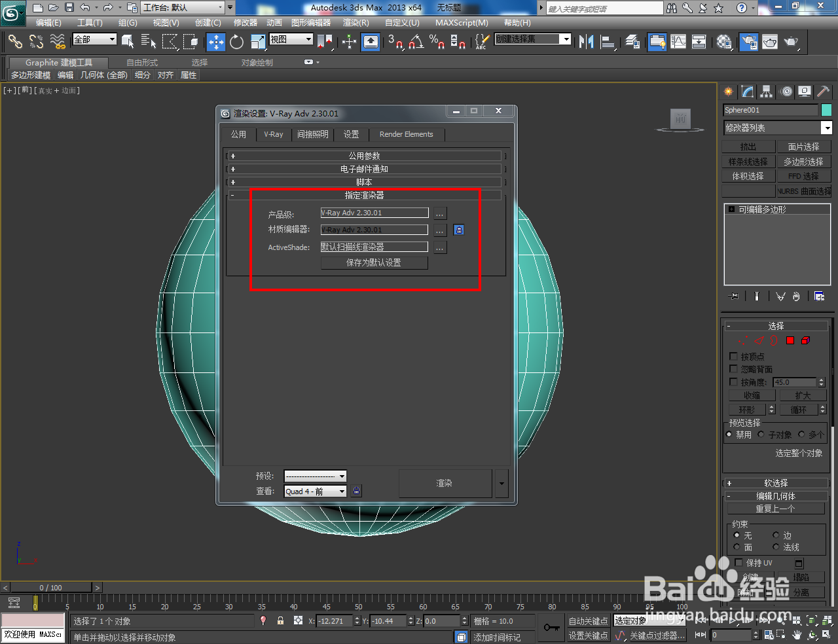
Task: Toggle Angle Snap in main toolbar
Action: click(x=416, y=42)
